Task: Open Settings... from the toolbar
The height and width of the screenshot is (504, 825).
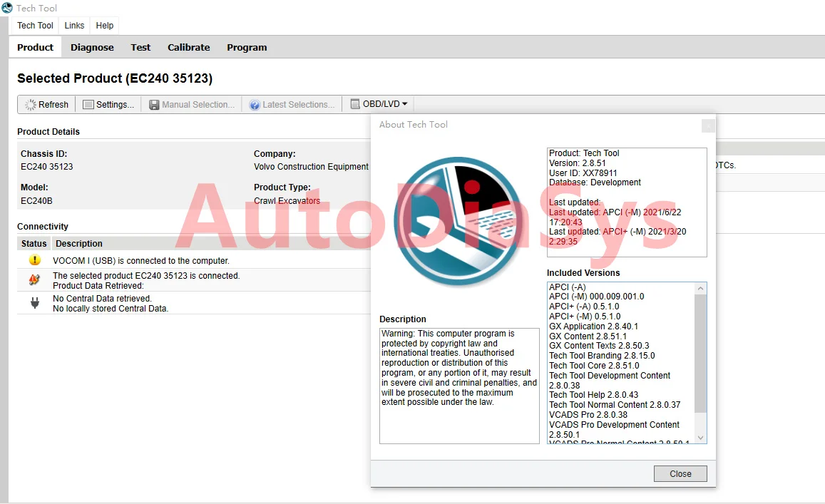Action: click(108, 104)
